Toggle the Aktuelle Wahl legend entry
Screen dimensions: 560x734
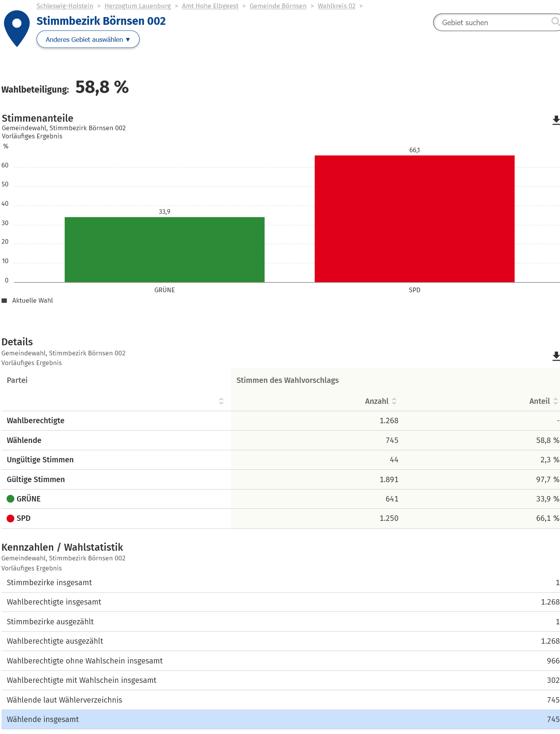(27, 301)
